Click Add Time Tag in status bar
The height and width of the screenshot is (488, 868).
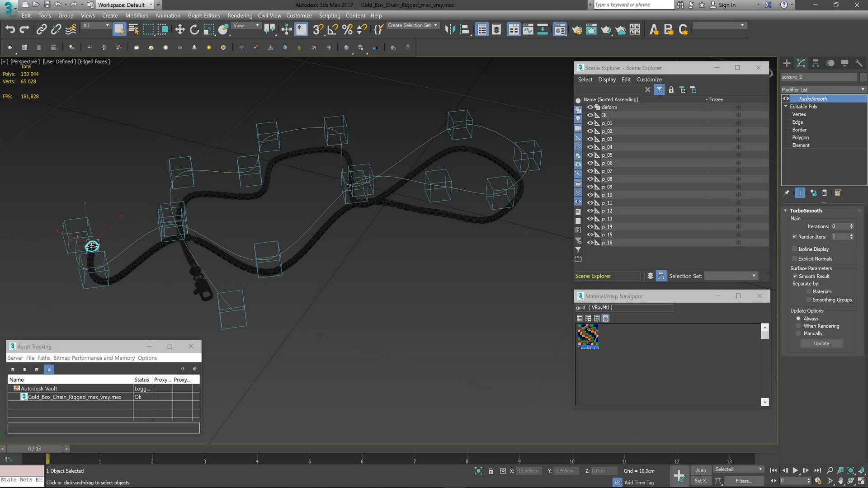[x=639, y=483]
